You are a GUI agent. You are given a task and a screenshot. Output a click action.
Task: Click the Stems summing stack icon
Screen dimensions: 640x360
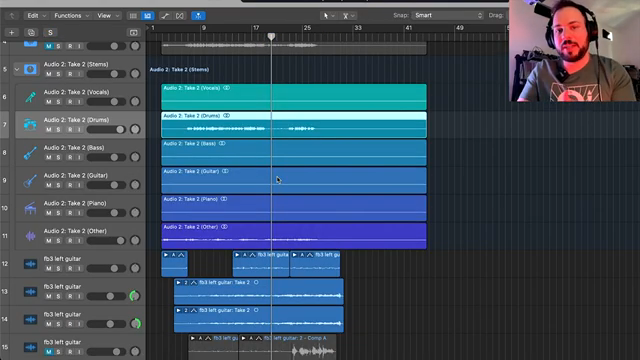click(30, 69)
